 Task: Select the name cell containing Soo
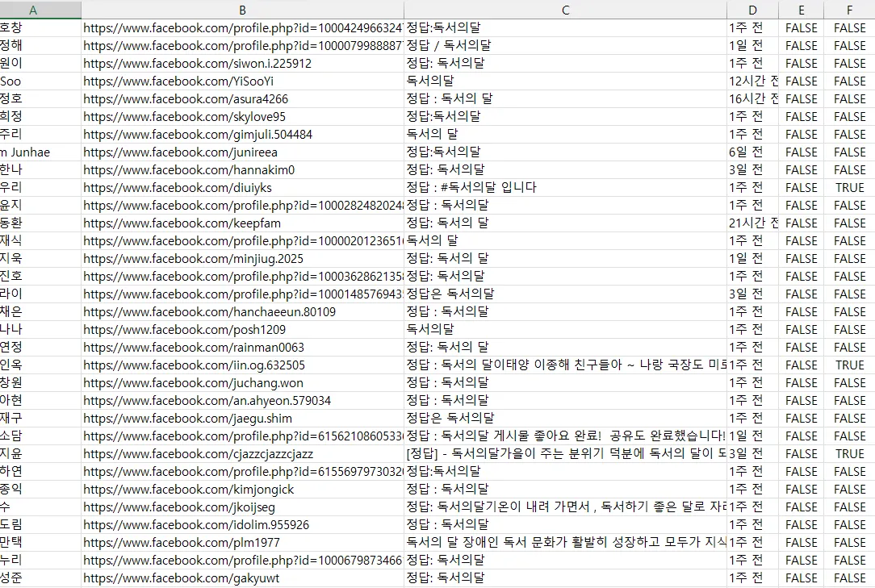pyautogui.click(x=32, y=81)
